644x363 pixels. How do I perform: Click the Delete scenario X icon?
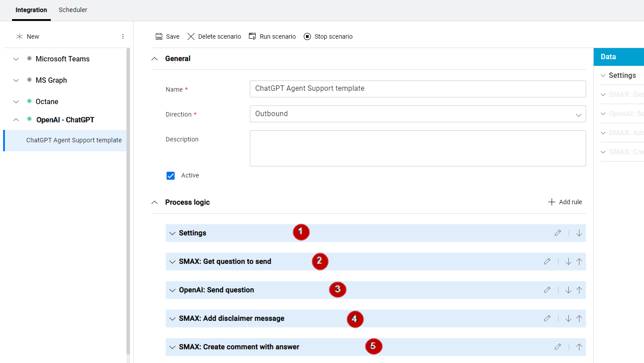tap(191, 36)
